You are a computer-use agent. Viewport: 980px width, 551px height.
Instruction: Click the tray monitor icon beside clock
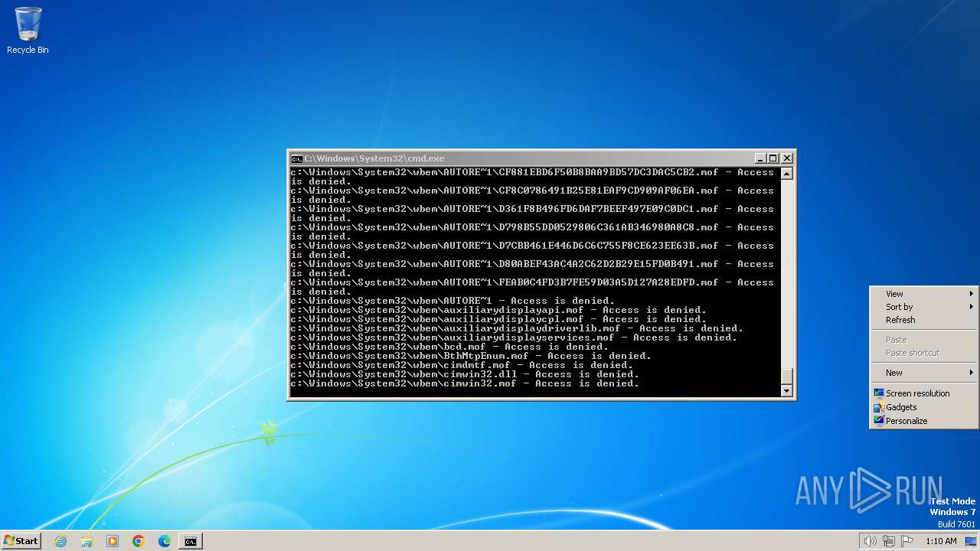tap(971, 541)
